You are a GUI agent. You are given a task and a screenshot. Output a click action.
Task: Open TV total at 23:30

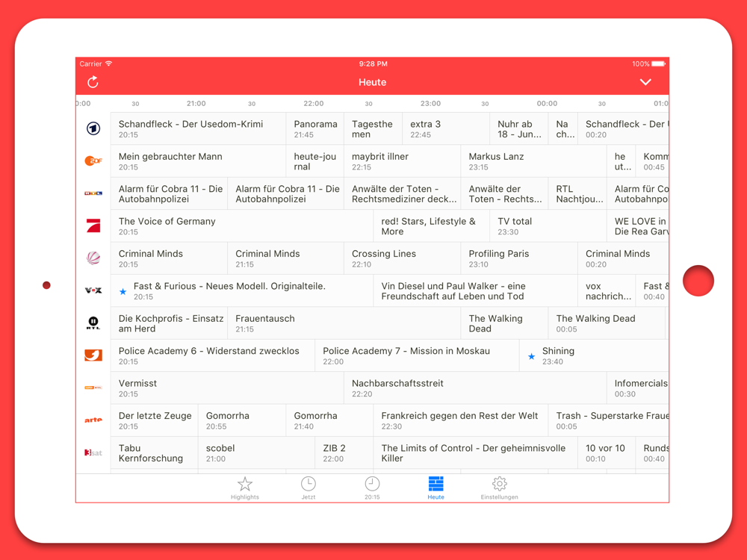click(x=548, y=225)
